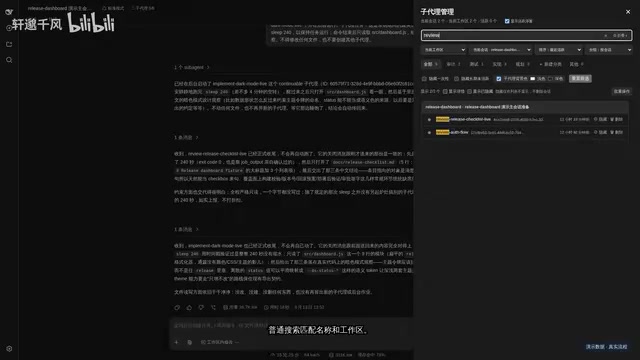Click the highlighted reset filter button
The image size is (640, 360).
coord(580,79)
